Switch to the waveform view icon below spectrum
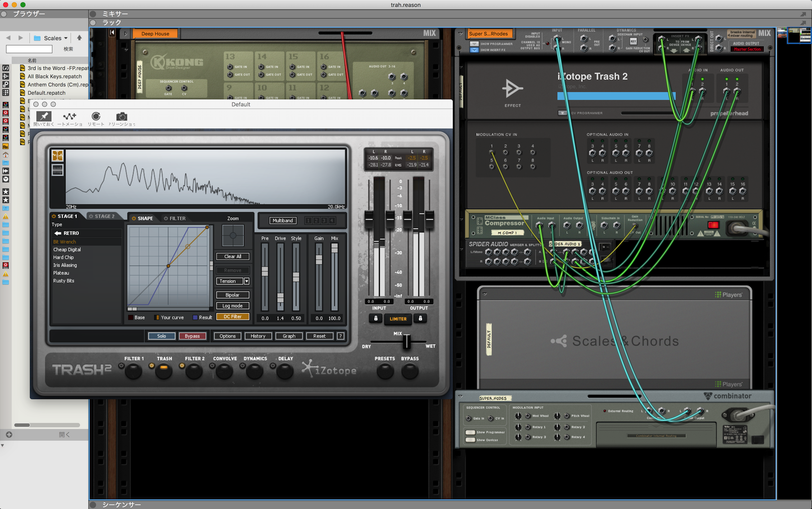The height and width of the screenshot is (509, 812). [57, 170]
